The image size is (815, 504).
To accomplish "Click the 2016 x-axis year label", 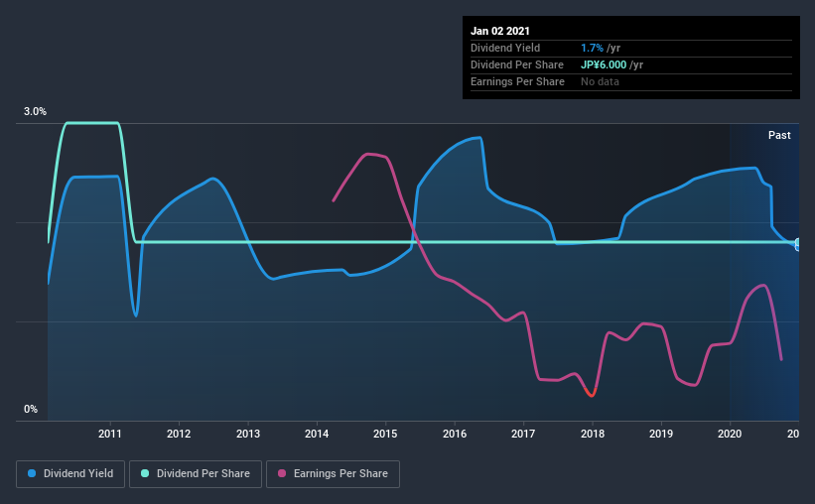I will 455,434.
